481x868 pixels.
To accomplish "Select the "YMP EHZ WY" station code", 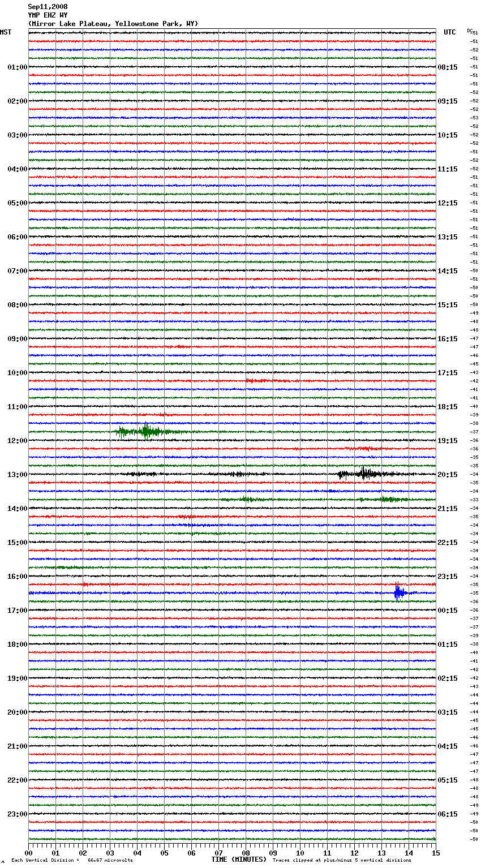I will pos(48,15).
